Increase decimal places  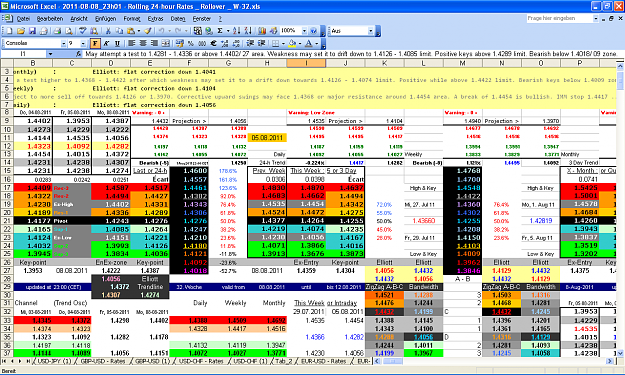(x=224, y=43)
